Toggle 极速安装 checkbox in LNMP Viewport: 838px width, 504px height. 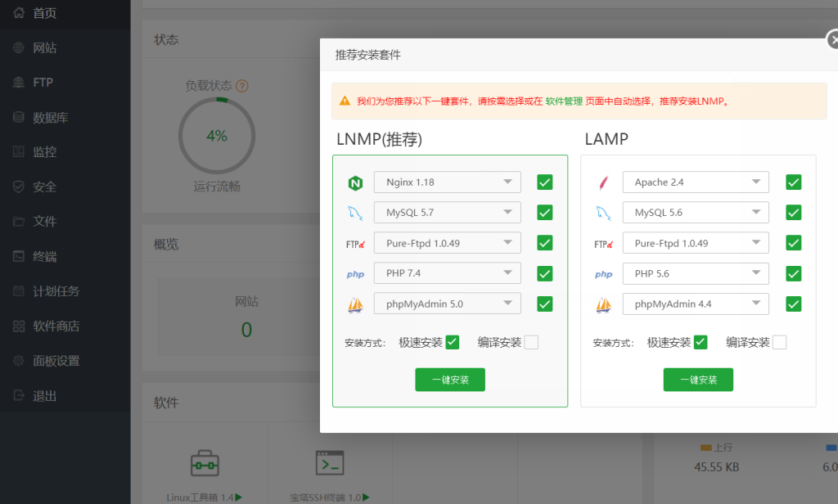pyautogui.click(x=452, y=342)
